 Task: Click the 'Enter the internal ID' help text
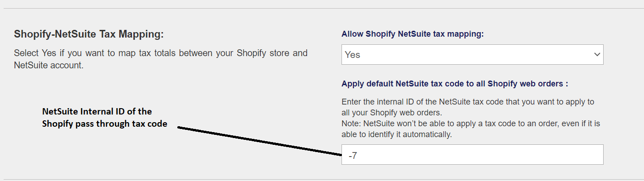click(x=468, y=102)
